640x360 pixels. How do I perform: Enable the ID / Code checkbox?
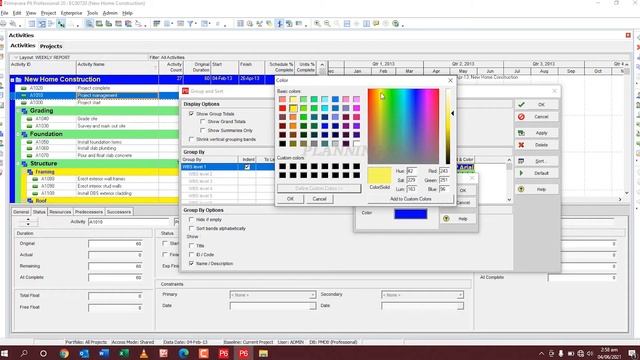191,255
